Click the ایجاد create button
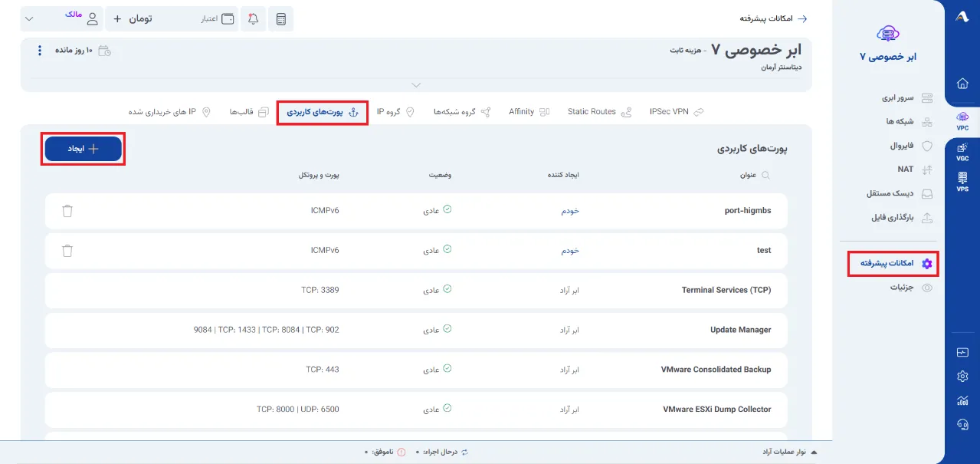980x464 pixels. pos(84,150)
